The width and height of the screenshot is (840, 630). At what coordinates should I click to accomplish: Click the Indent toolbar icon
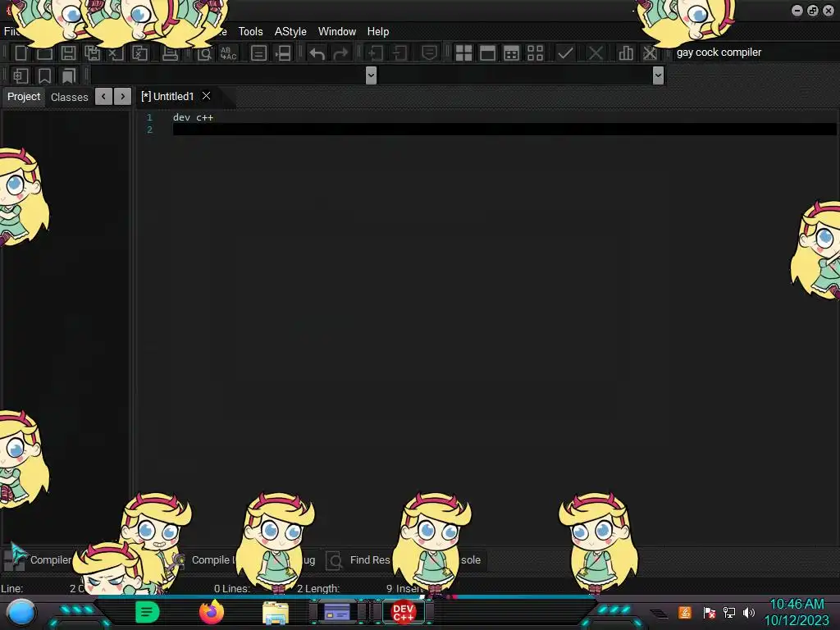point(376,52)
